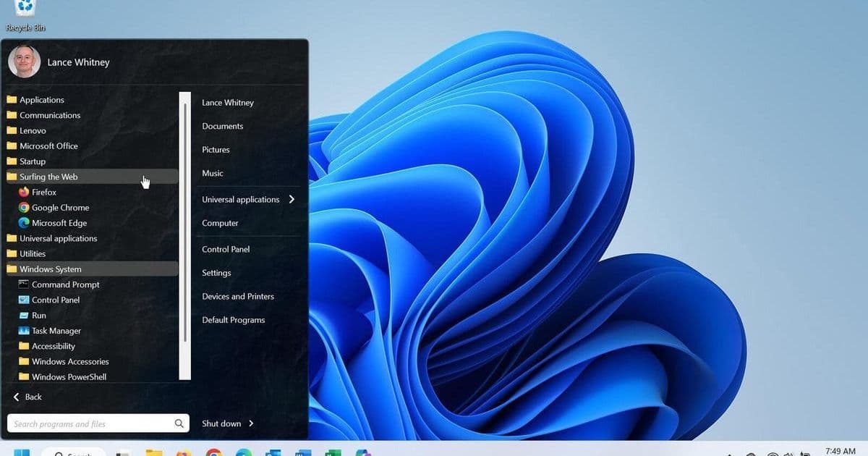Expand Universal applications submenu chevron
This screenshot has height=456, width=868.
(x=292, y=199)
